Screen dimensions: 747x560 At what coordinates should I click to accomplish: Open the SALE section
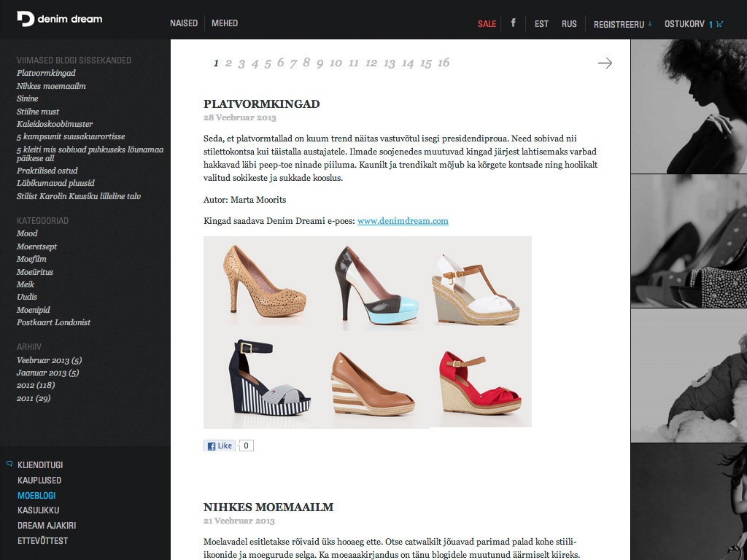(x=487, y=24)
